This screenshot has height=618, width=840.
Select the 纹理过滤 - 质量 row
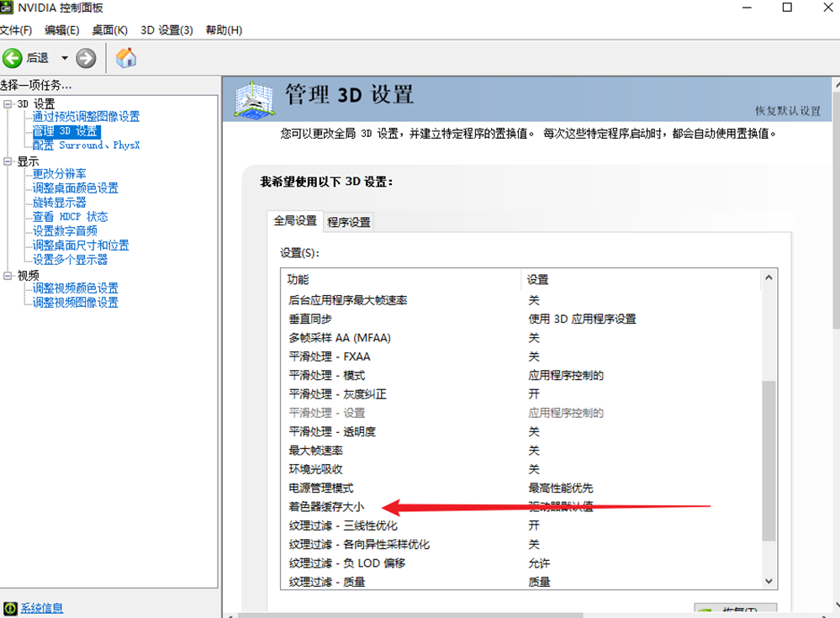coord(520,582)
